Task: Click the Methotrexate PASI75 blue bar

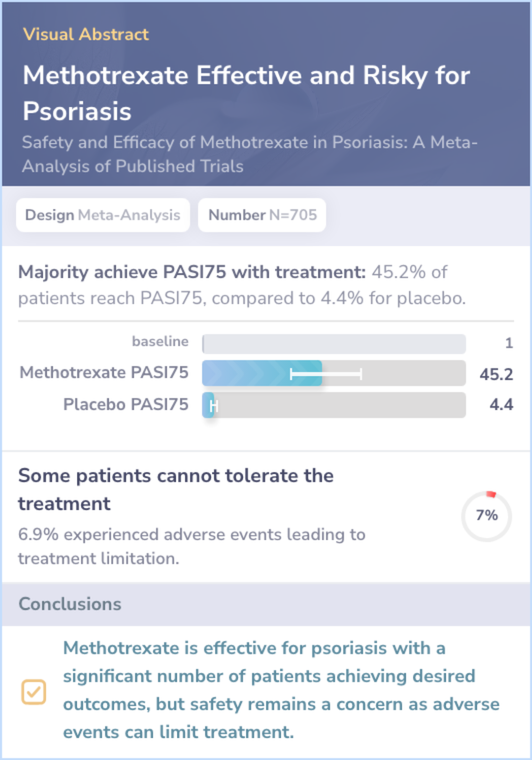Action: coord(262,373)
